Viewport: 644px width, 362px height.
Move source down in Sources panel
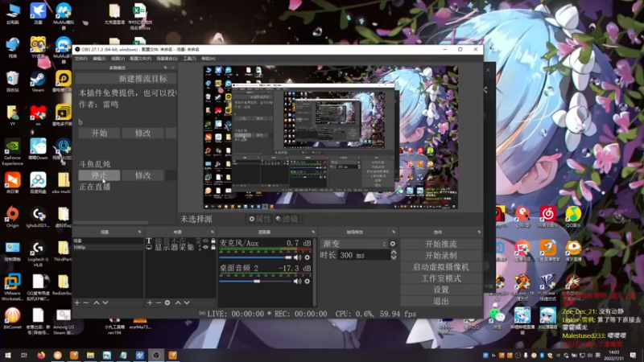pyautogui.click(x=187, y=302)
